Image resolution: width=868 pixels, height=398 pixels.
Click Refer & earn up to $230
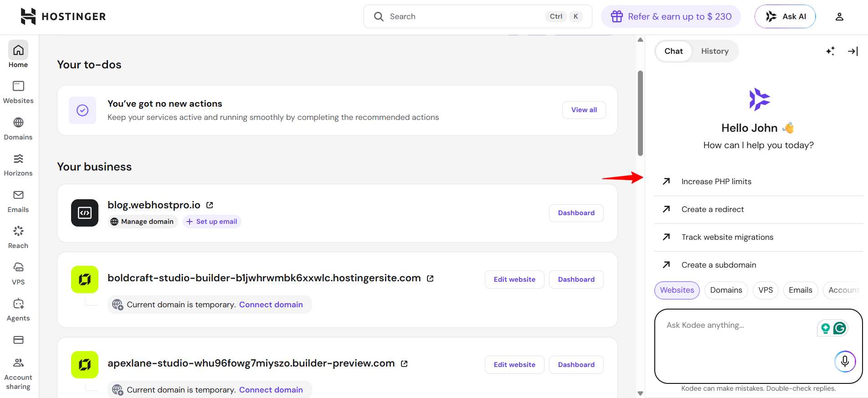(x=671, y=16)
